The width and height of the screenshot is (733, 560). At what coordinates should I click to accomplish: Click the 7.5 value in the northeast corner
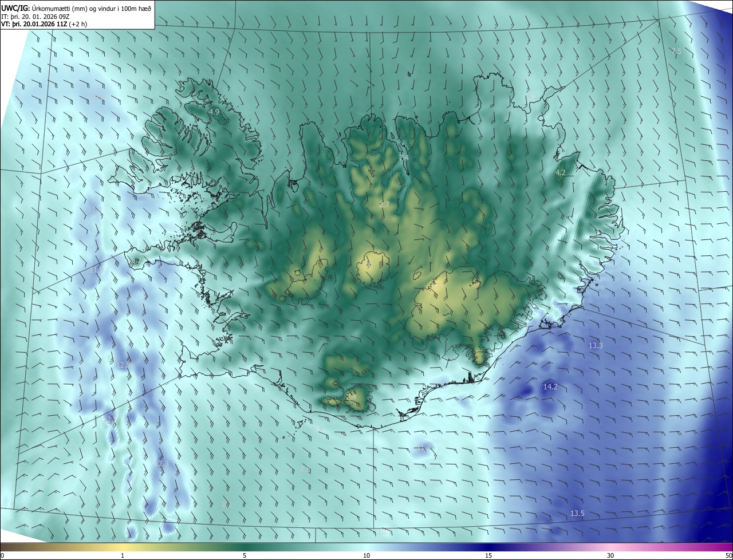676,52
